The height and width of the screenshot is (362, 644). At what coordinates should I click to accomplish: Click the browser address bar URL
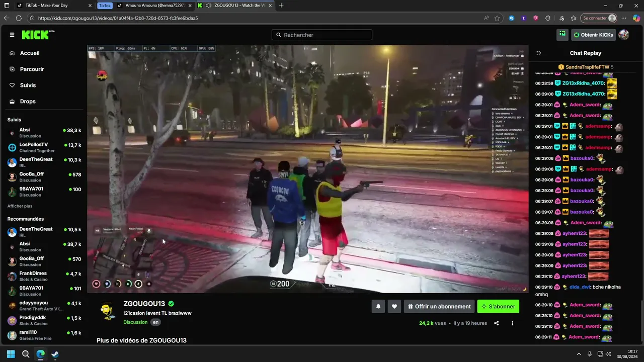pos(118,18)
